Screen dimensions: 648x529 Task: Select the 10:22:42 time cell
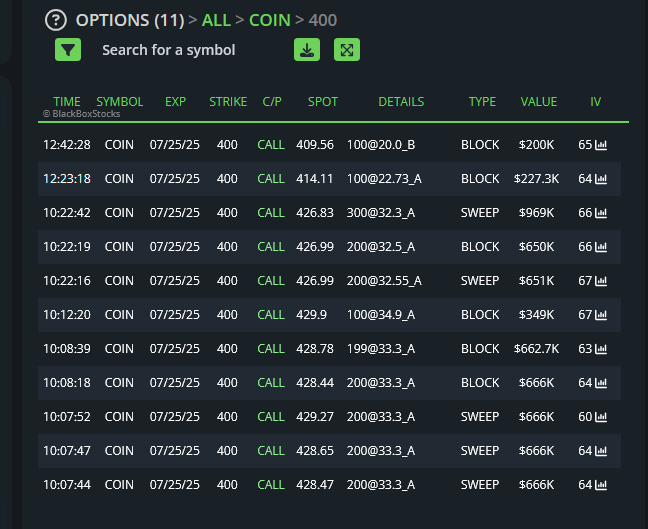67,213
